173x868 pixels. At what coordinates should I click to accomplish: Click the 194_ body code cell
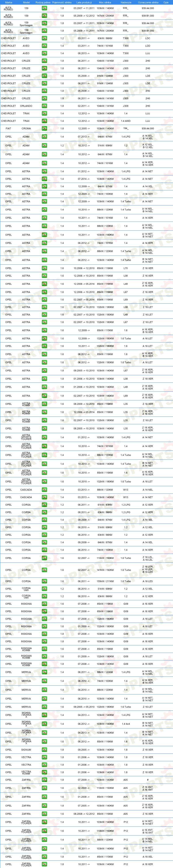point(126,128)
